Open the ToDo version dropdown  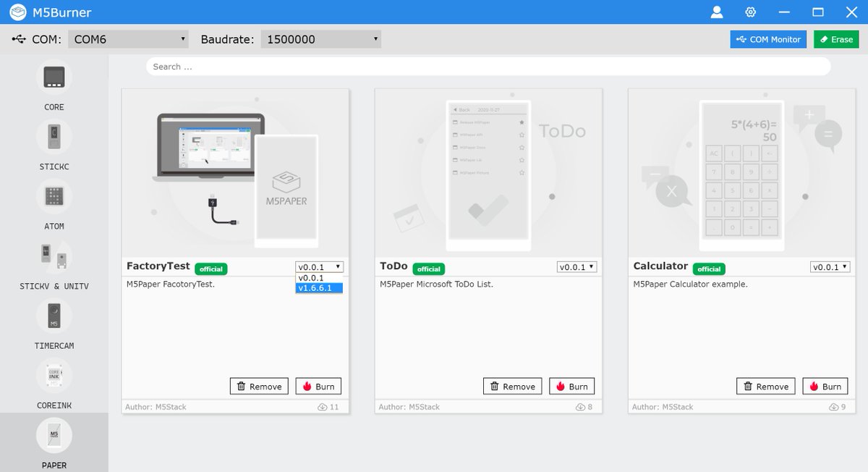pos(576,267)
